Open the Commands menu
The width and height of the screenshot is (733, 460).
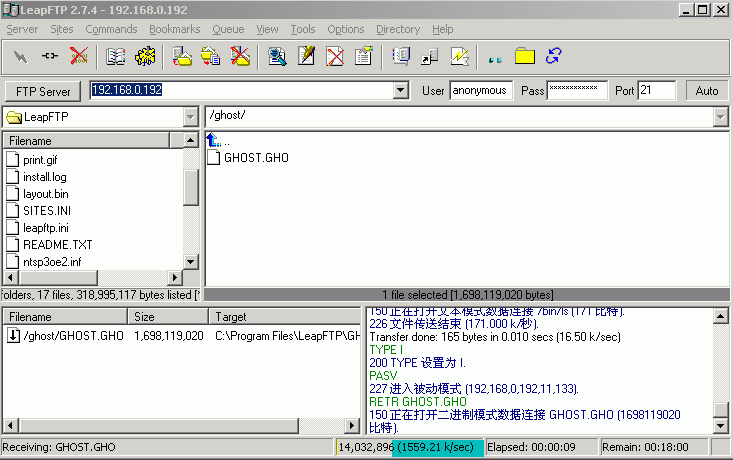(x=111, y=29)
